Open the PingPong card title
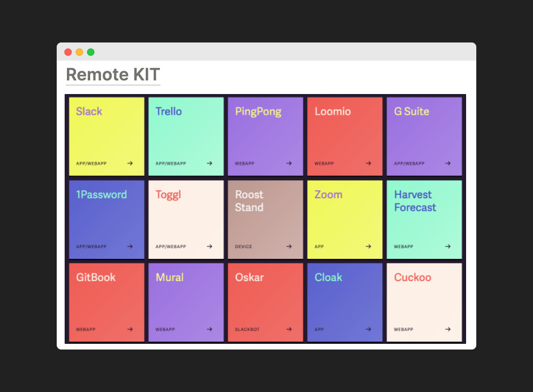The height and width of the screenshot is (392, 533). pyautogui.click(x=259, y=112)
